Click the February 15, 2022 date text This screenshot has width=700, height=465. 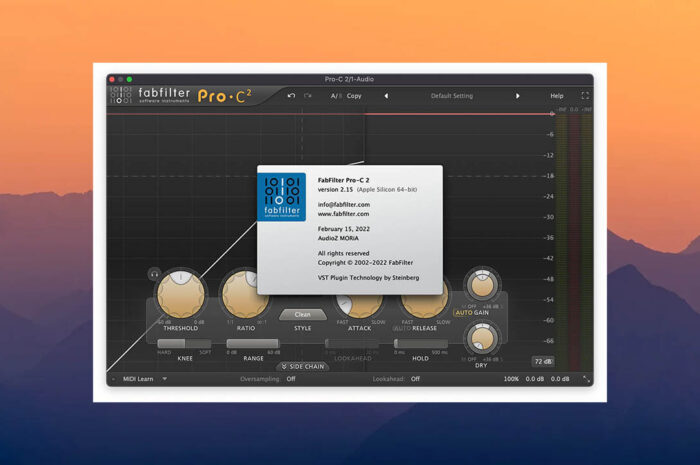(x=344, y=229)
